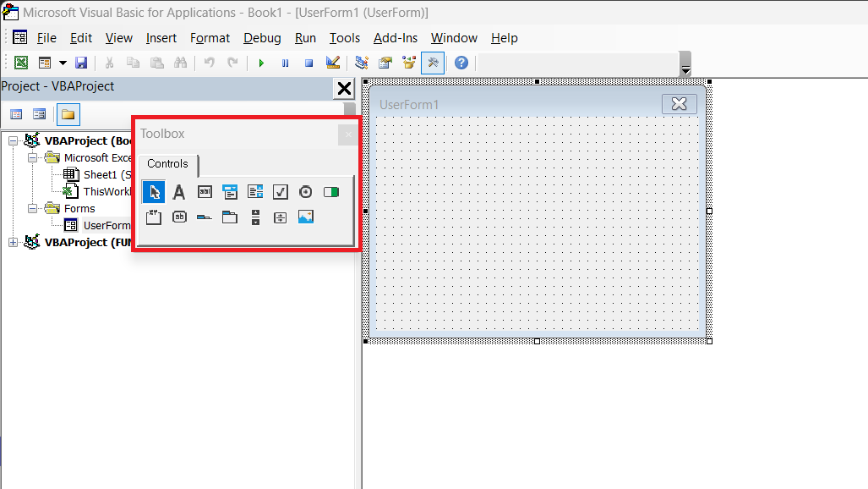Click View Object in the Project panel

click(39, 114)
